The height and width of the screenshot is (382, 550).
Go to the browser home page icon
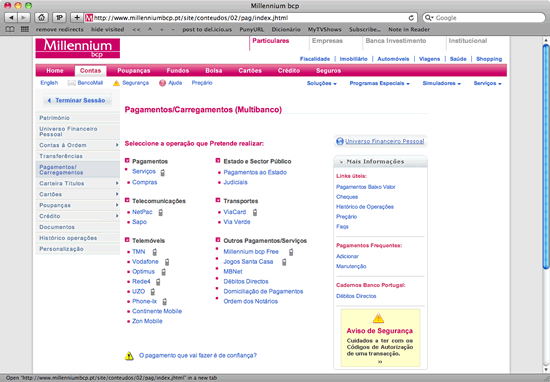(41, 17)
